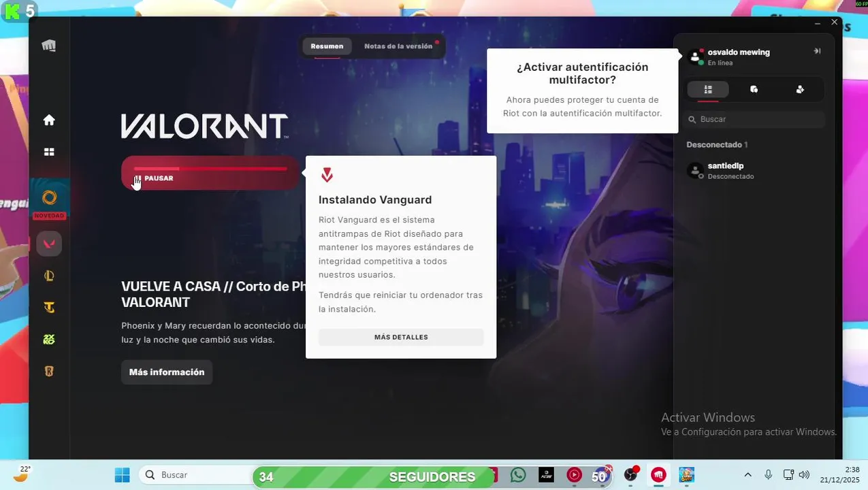The height and width of the screenshot is (490, 868).
Task: Open the black square app in taskbar
Action: pyautogui.click(x=546, y=475)
